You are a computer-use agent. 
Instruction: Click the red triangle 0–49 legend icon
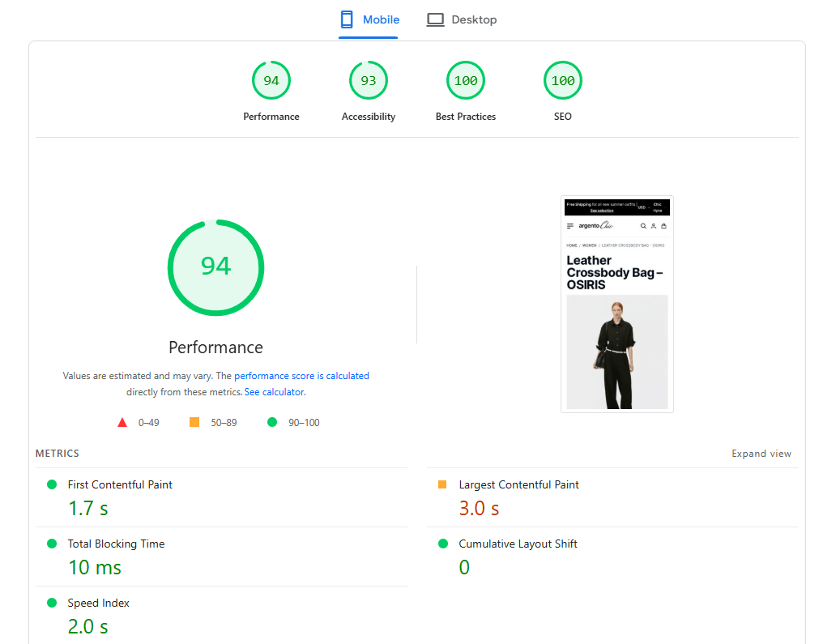122,422
